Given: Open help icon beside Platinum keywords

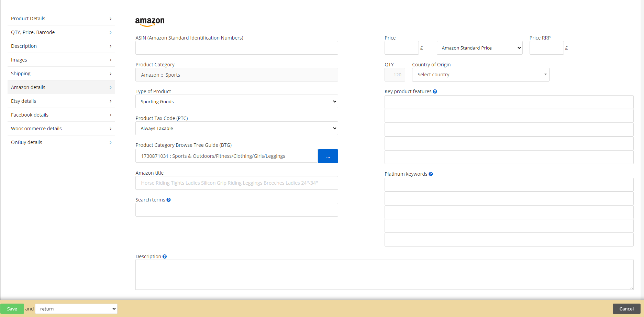Looking at the screenshot, I should click(x=431, y=174).
